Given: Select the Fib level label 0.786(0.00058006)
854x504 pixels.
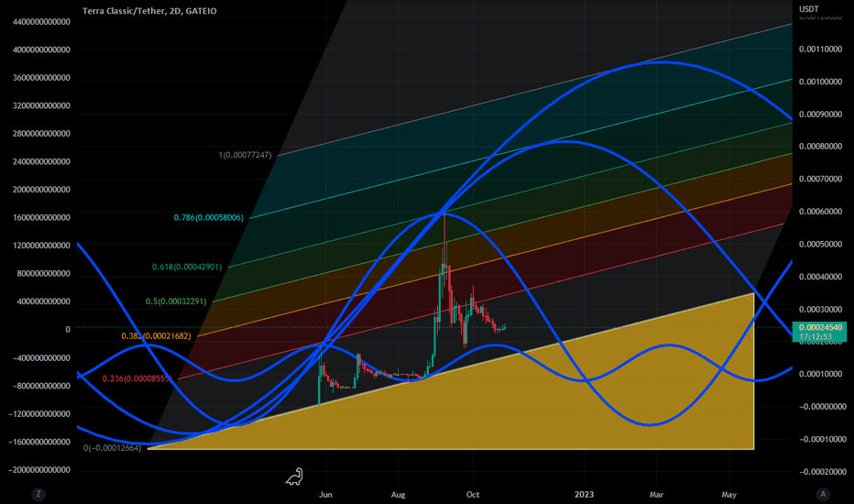Looking at the screenshot, I should pyautogui.click(x=209, y=217).
